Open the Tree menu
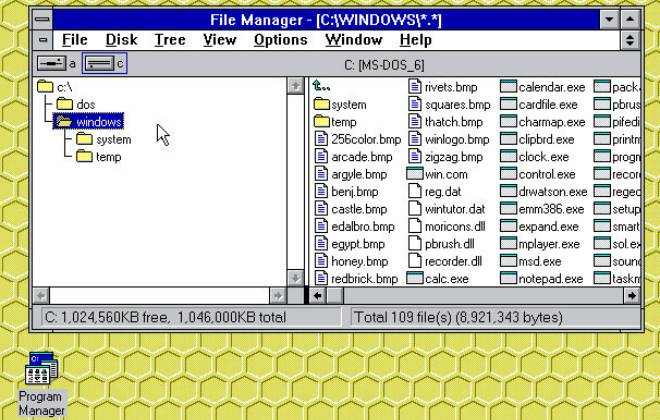The width and height of the screenshot is (660, 420). 170,40
